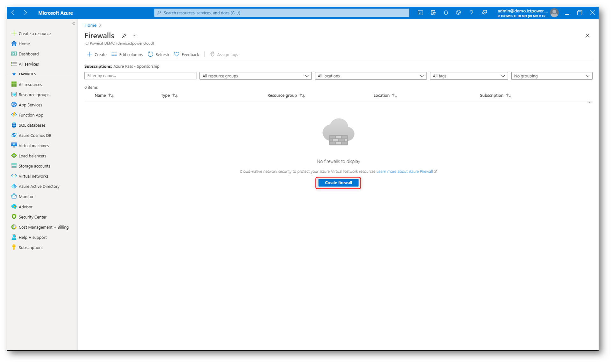Click the Monitor gauge icon

[14, 196]
